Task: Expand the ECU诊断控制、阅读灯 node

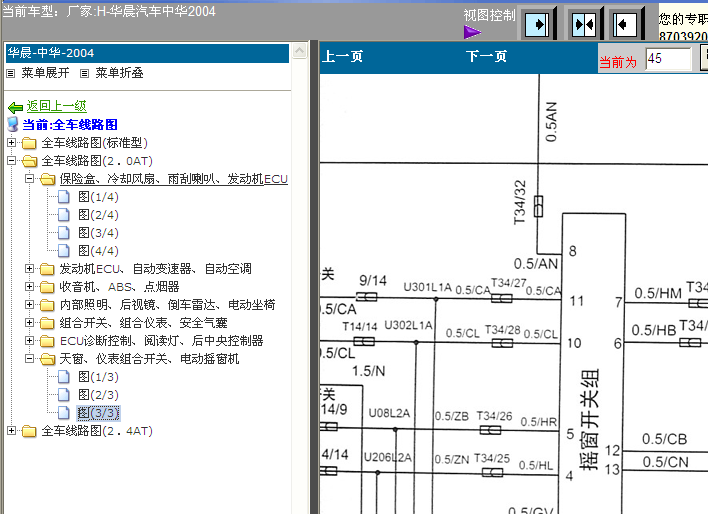Action: tap(29, 340)
